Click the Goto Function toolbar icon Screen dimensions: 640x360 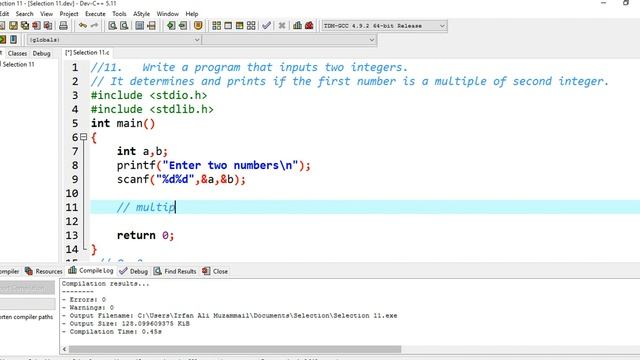click(140, 26)
